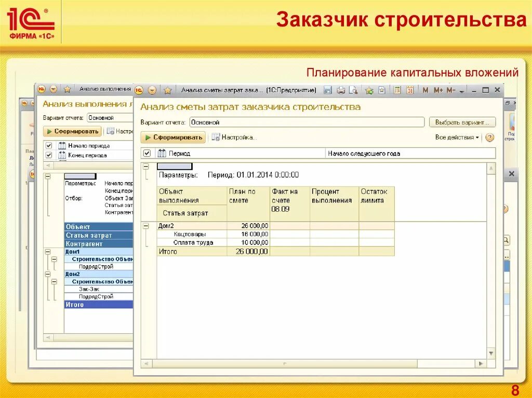Click the scroll-up arrow of the front report vertical scrollbar
This screenshot has height=398, width=532.
coord(491,169)
